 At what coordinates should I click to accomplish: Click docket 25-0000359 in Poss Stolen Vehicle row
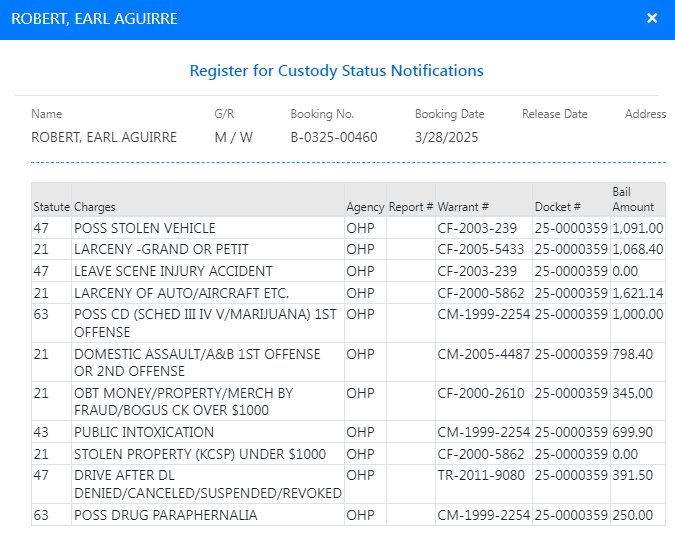point(571,228)
